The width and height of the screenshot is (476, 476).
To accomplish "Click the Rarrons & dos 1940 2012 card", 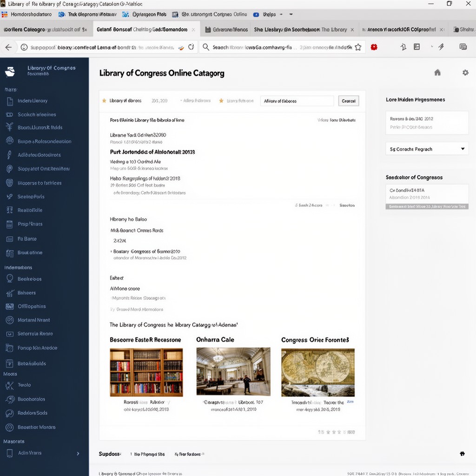I will (x=427, y=123).
